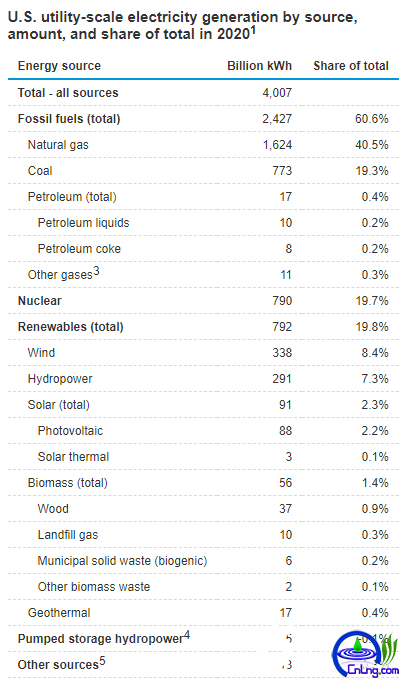Click the Share of total column header
The width and height of the screenshot is (404, 683).
click(x=351, y=66)
